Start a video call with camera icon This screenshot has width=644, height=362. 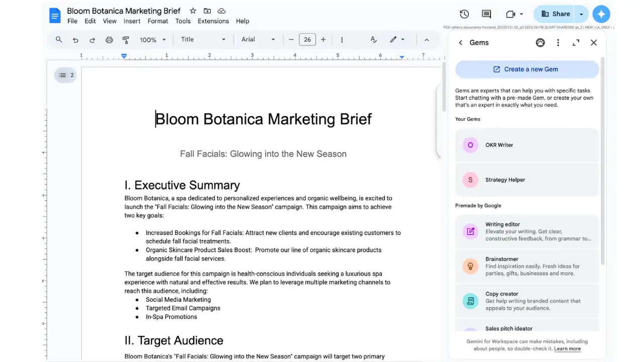pyautogui.click(x=511, y=14)
